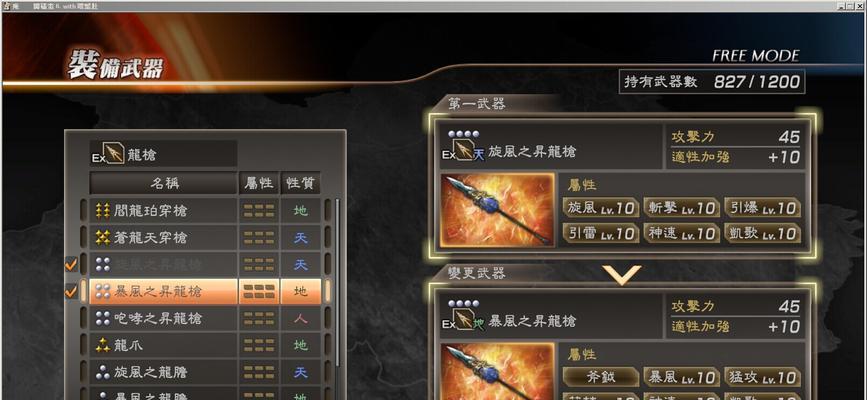
Task: Sort the list by 屬性 column header
Action: [x=259, y=183]
